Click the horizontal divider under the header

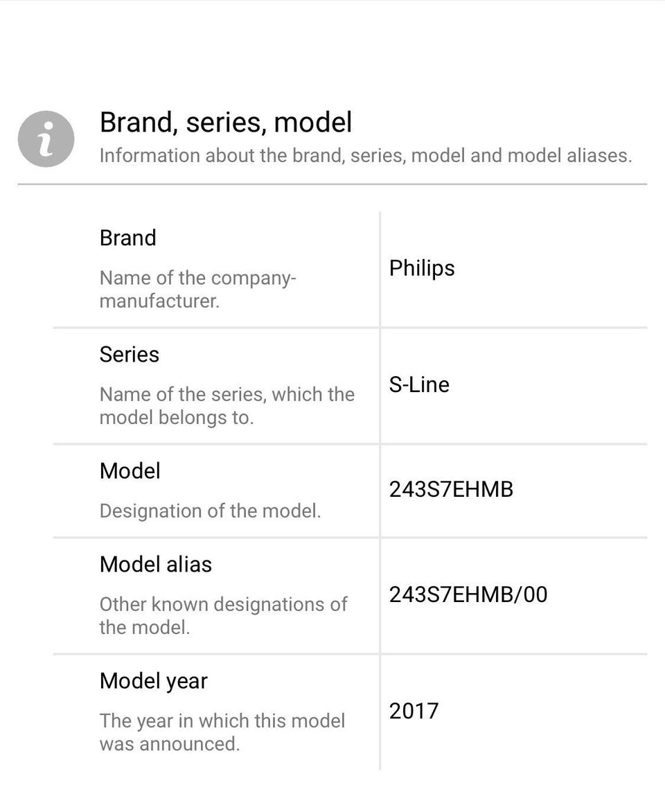[332, 184]
